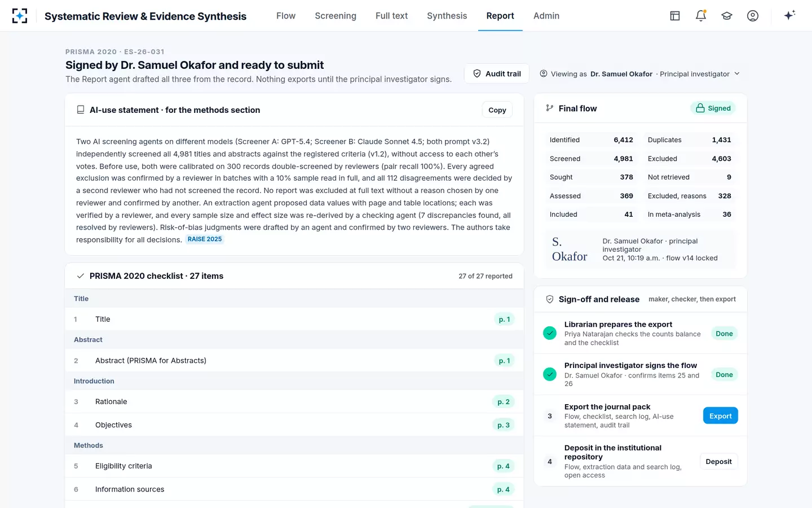Open the user account icon in the header
The height and width of the screenshot is (508, 812).
tap(753, 16)
